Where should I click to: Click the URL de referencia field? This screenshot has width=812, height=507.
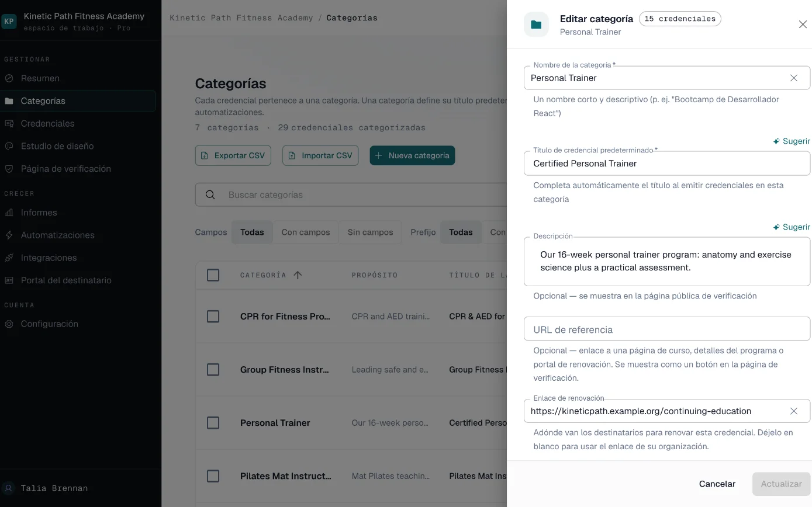(x=667, y=329)
